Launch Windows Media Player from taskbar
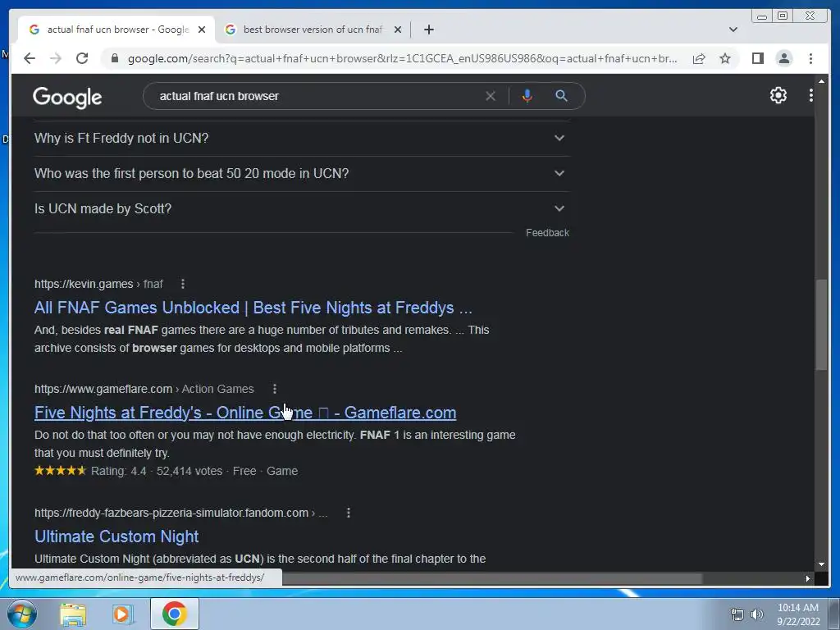This screenshot has height=630, width=840. click(x=123, y=614)
